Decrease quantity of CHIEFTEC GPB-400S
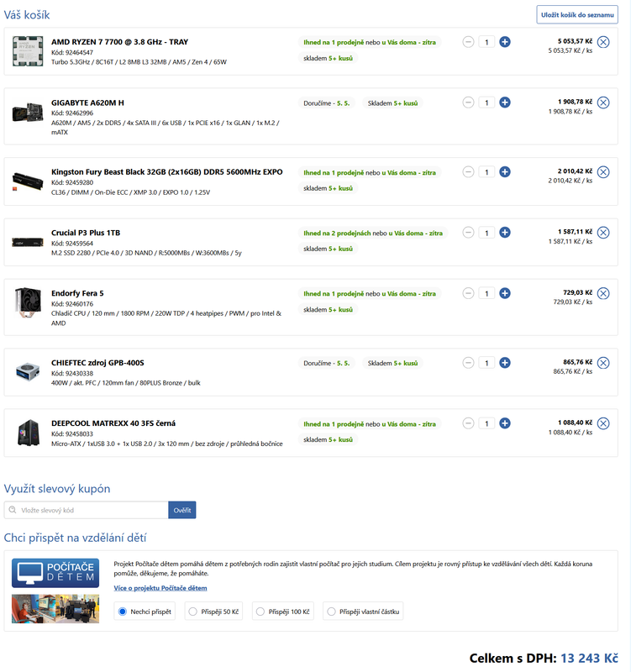Viewport: 631px width, 672px height. (x=468, y=363)
